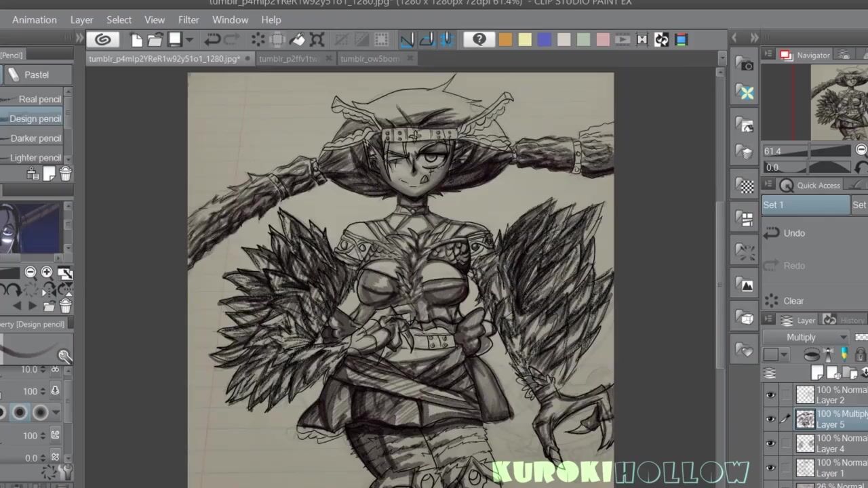The height and width of the screenshot is (488, 868).
Task: Zoom in with the plus magnifier icon
Action: (47, 272)
